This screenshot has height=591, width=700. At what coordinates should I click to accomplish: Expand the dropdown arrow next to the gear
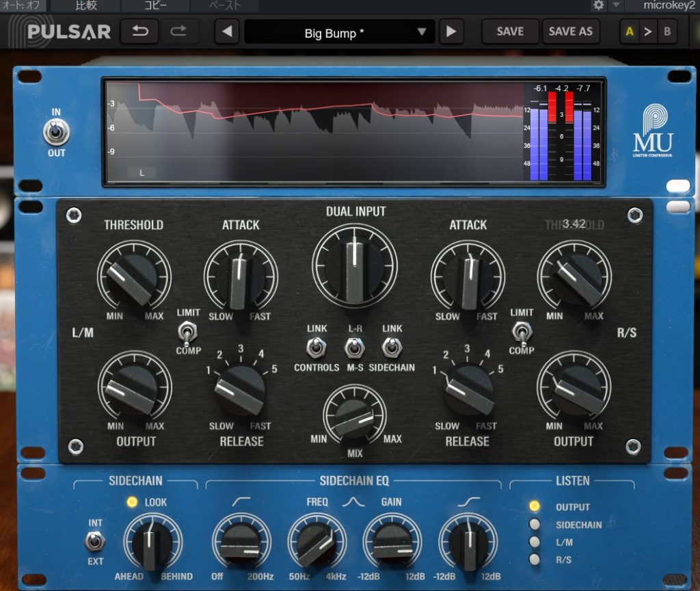click(x=616, y=5)
